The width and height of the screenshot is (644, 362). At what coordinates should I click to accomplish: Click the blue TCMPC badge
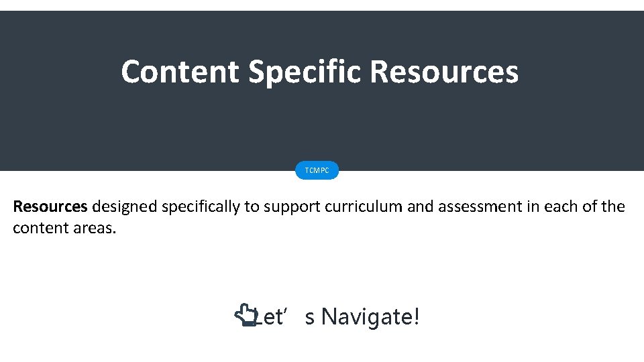317,170
